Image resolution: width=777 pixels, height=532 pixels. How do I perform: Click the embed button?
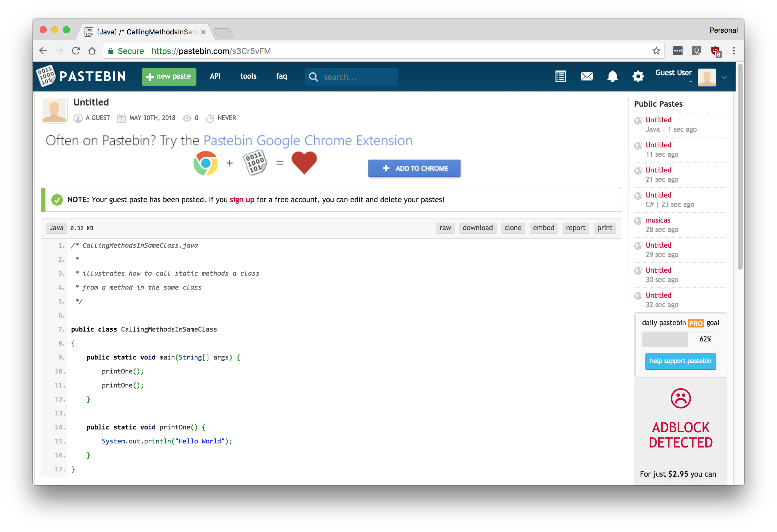coord(543,228)
